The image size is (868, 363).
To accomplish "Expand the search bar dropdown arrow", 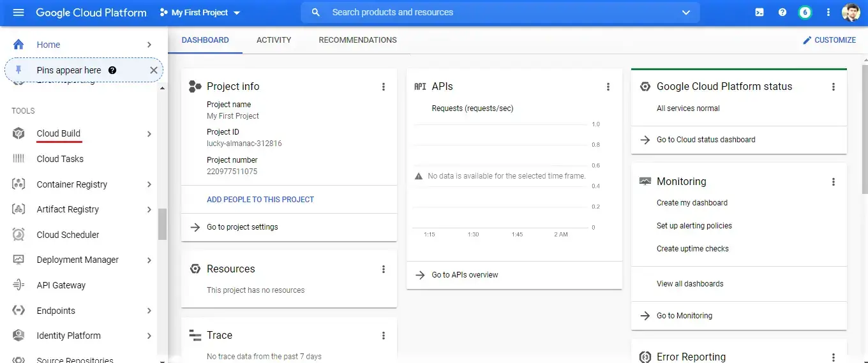I will pyautogui.click(x=686, y=12).
